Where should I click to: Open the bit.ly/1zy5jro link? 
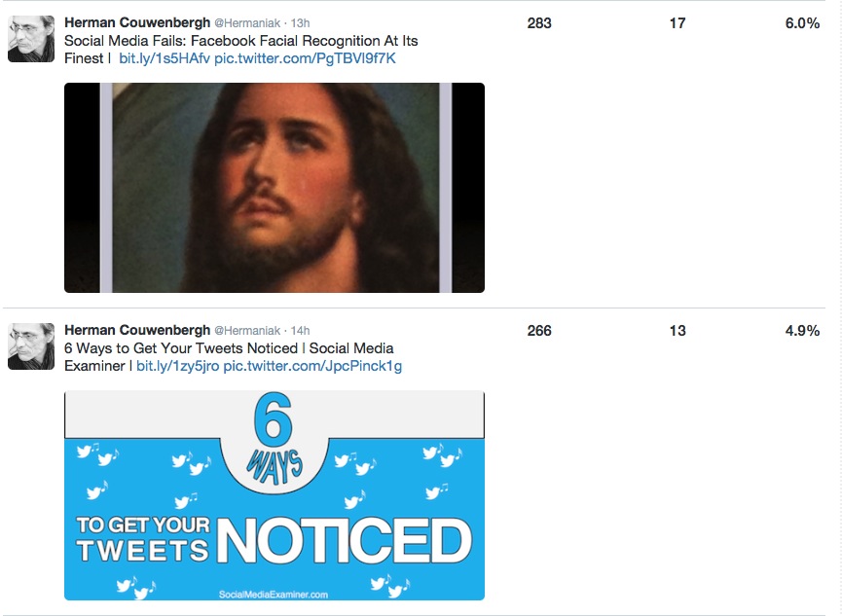pos(178,366)
